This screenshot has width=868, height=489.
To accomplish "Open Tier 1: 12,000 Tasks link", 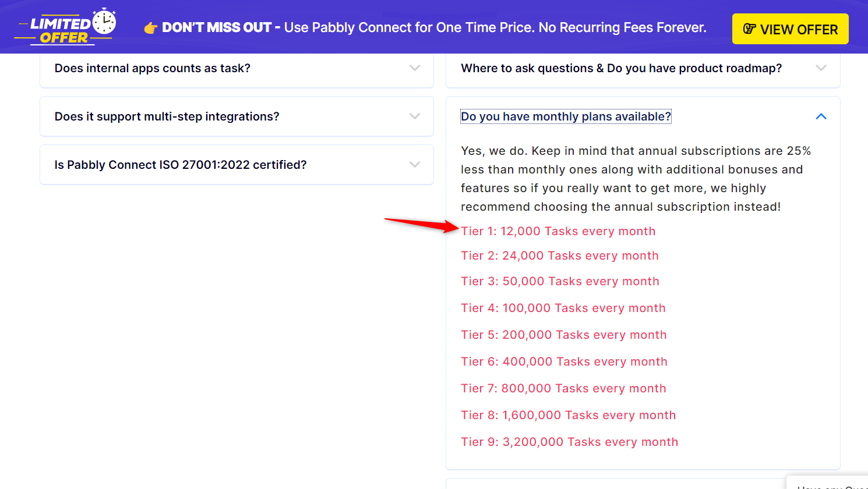I will click(558, 231).
